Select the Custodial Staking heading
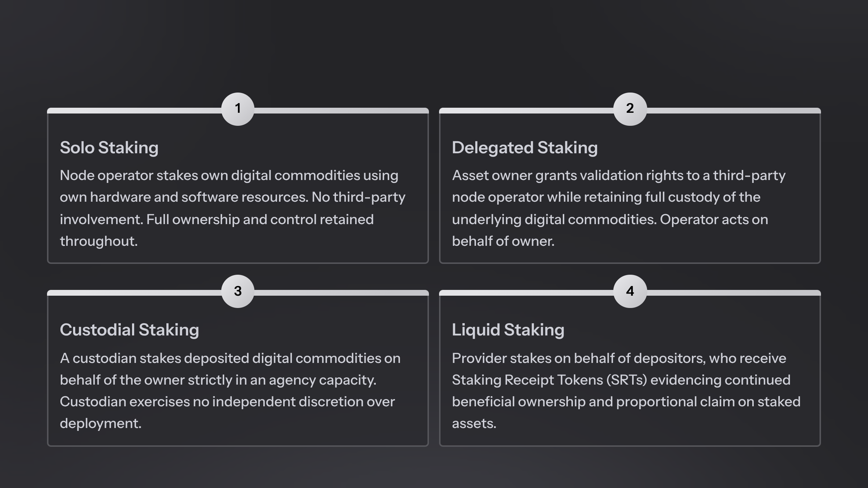The height and width of the screenshot is (488, 868). point(129,330)
